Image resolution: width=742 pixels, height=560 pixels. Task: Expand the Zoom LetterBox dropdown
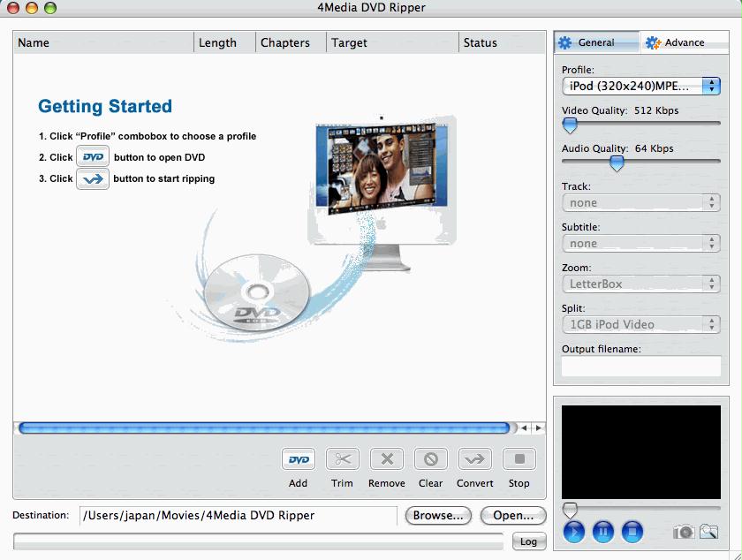[641, 284]
